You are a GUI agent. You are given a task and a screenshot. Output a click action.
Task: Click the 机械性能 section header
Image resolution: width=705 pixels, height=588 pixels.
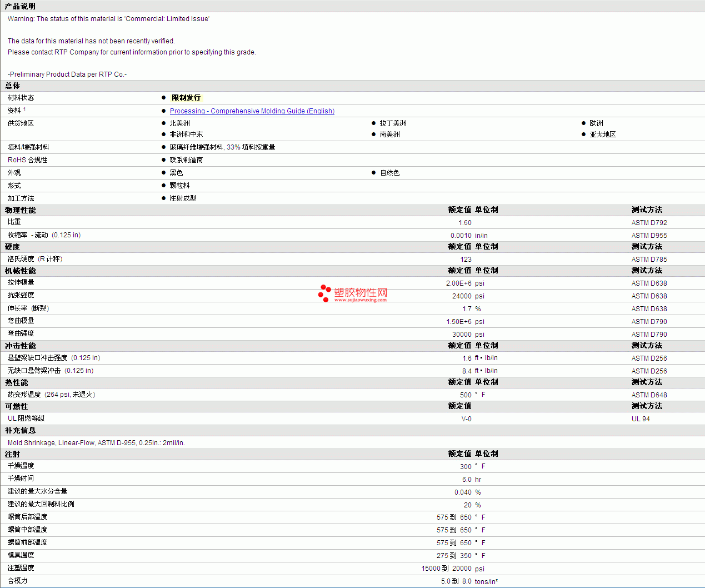[x=21, y=271]
